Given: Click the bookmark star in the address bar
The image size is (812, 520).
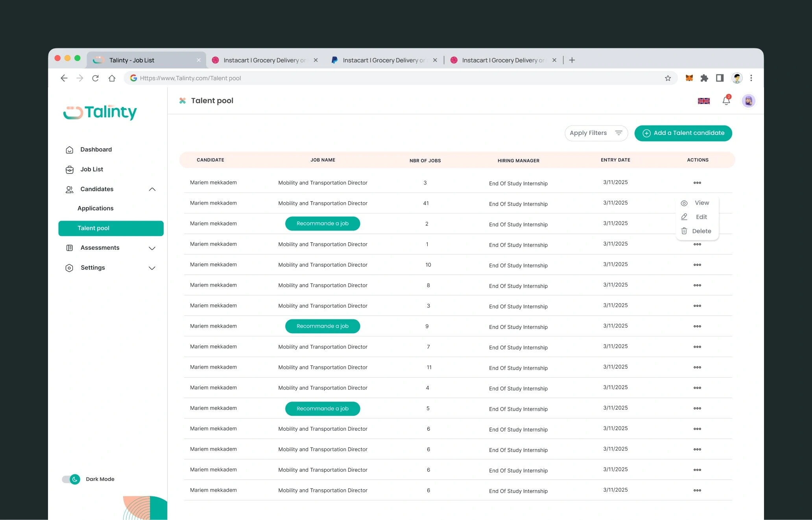Looking at the screenshot, I should coord(668,78).
